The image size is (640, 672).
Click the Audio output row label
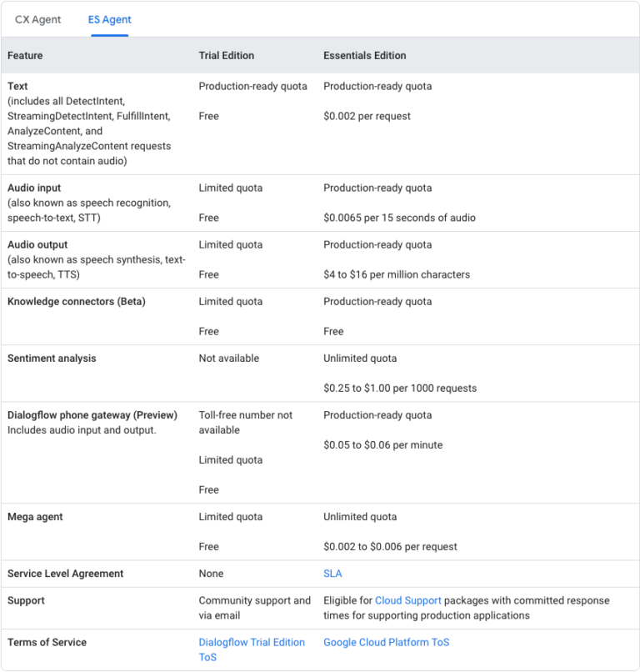pyautogui.click(x=37, y=245)
